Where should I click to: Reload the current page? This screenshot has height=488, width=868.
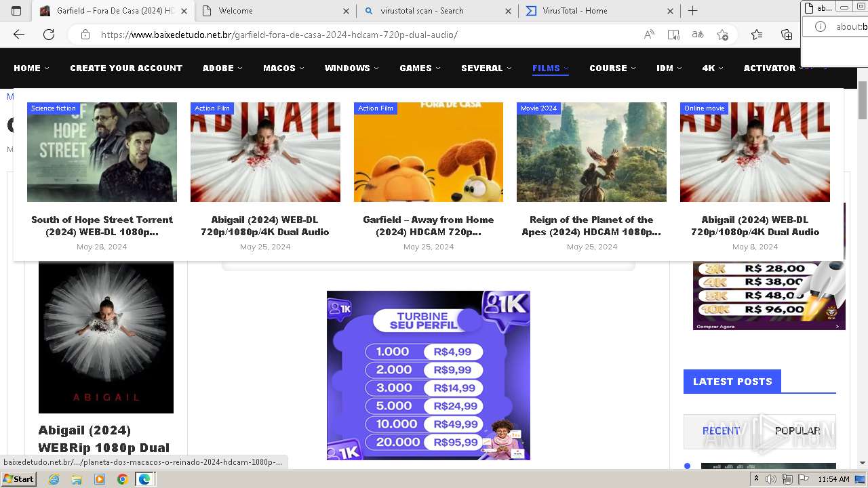[49, 35]
